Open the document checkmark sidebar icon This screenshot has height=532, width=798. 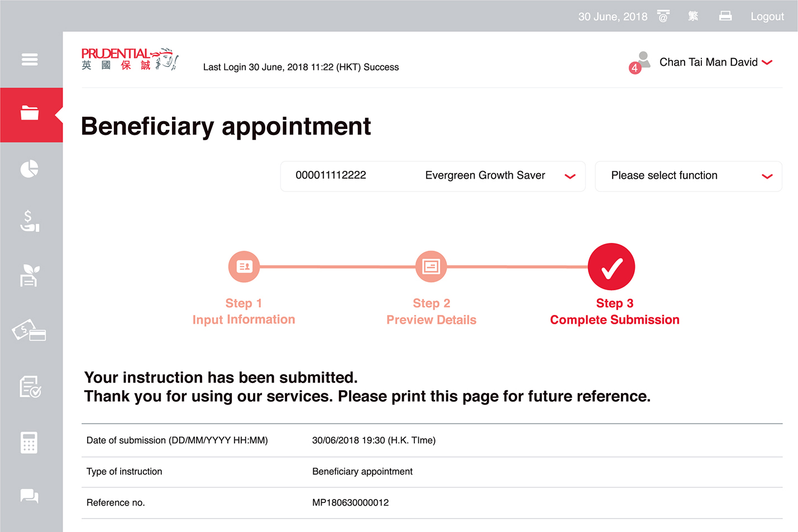coord(30,386)
